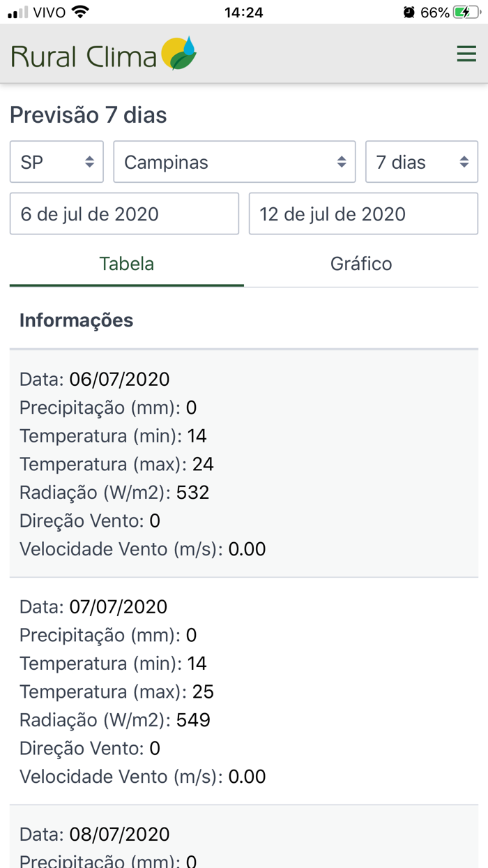The width and height of the screenshot is (488, 868).
Task: Select the 07/07/2020 forecast entry
Action: (244, 691)
